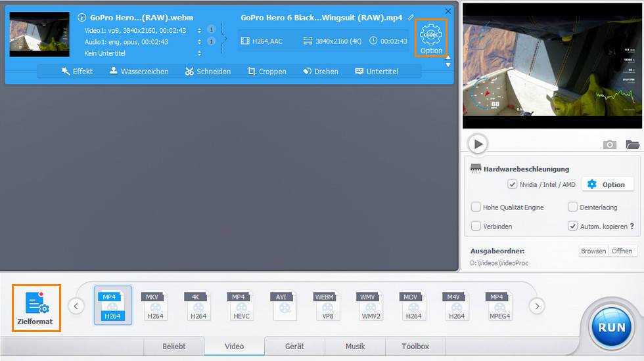Click the Zielformat target format icon

pos(36,308)
